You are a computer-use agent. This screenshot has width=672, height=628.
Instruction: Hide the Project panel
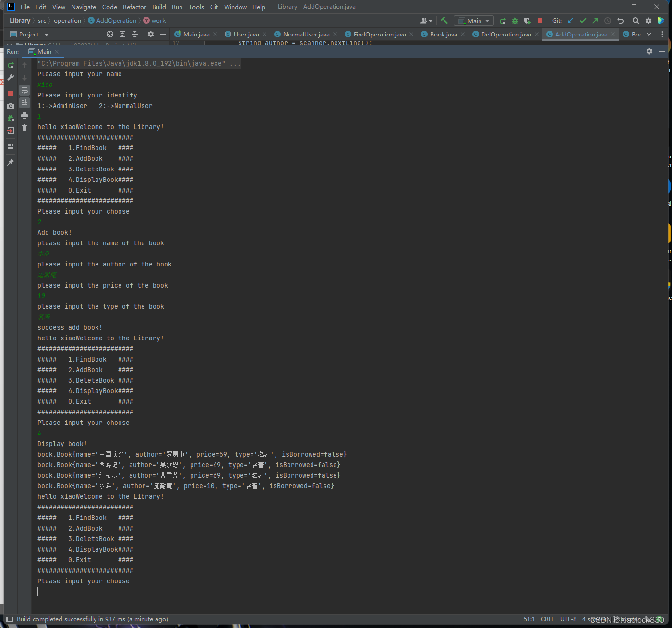click(163, 34)
